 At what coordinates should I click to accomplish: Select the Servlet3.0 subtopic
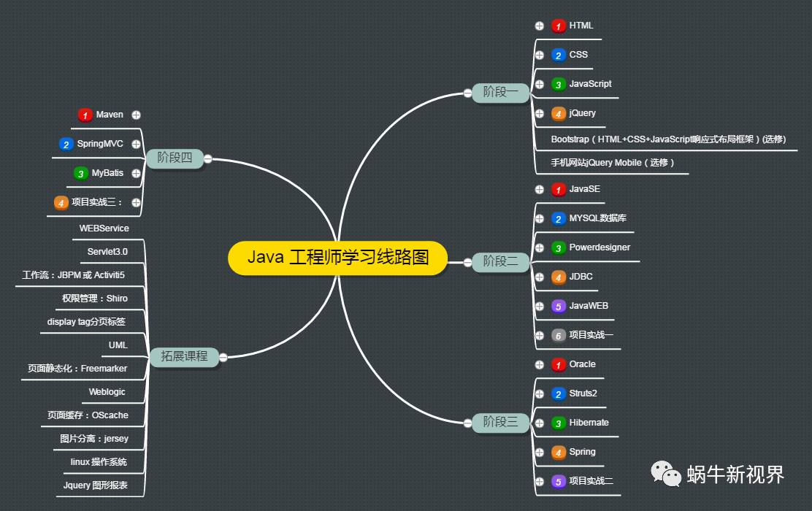coord(107,252)
